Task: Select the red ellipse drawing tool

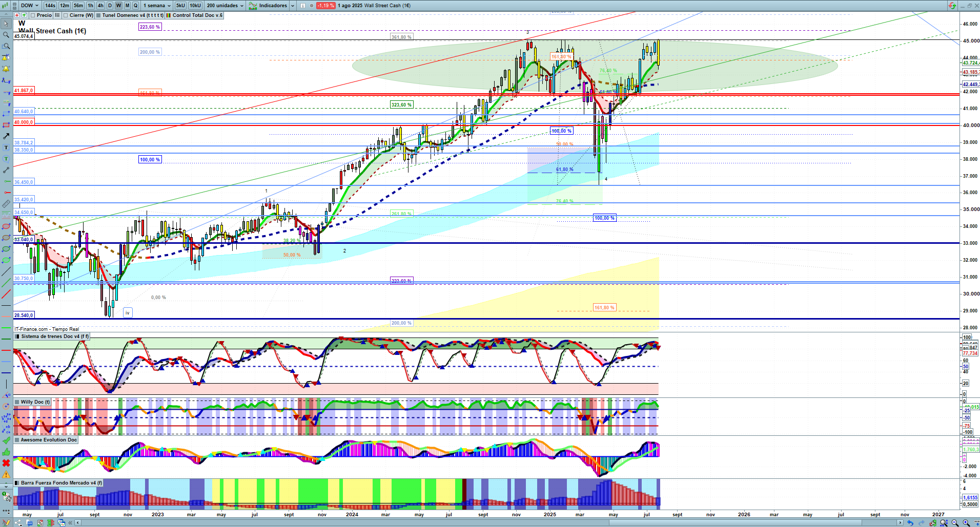Action: [6, 226]
